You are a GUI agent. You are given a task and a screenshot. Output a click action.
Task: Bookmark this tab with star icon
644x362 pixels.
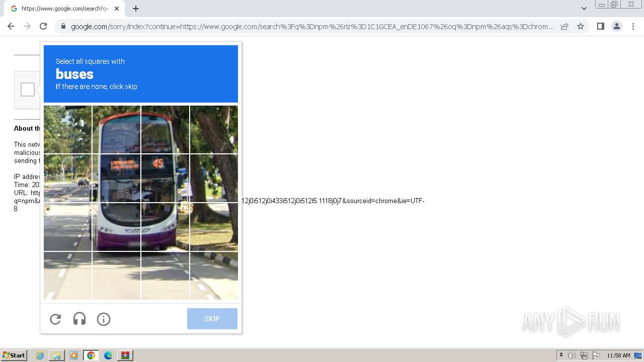click(x=581, y=26)
